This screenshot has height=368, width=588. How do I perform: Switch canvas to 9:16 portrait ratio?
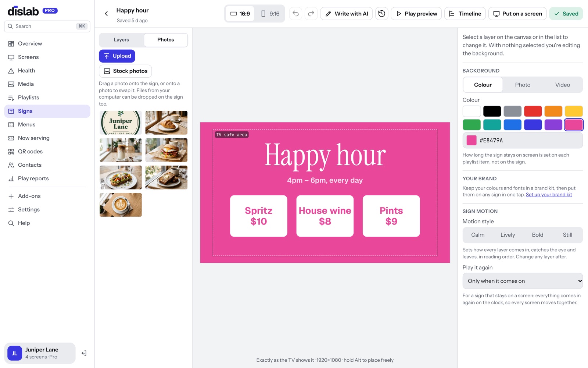[x=270, y=14]
